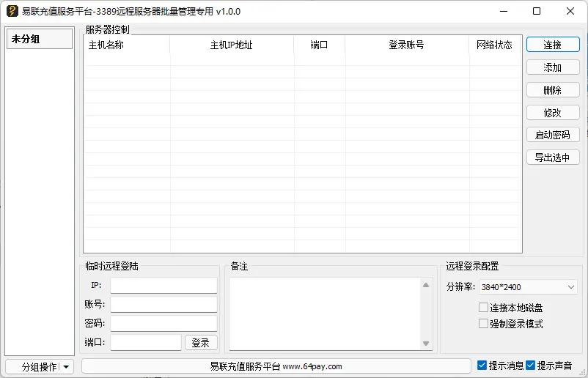
Task: Expand the 分组操作 dropdown menu
Action: coord(66,366)
